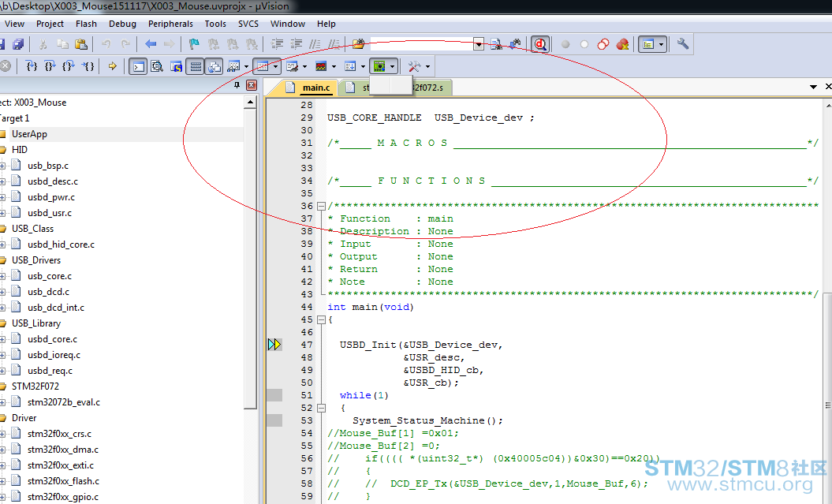Open the Symbols window icon

click(x=176, y=66)
